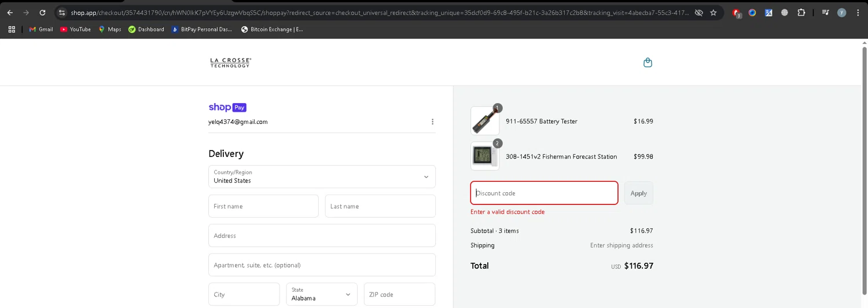Focus the Address field
868x308 pixels.
(x=322, y=236)
